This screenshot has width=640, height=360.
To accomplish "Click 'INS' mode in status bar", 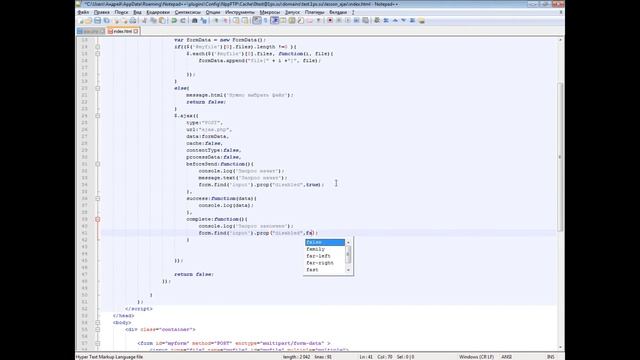I will (x=550, y=357).
